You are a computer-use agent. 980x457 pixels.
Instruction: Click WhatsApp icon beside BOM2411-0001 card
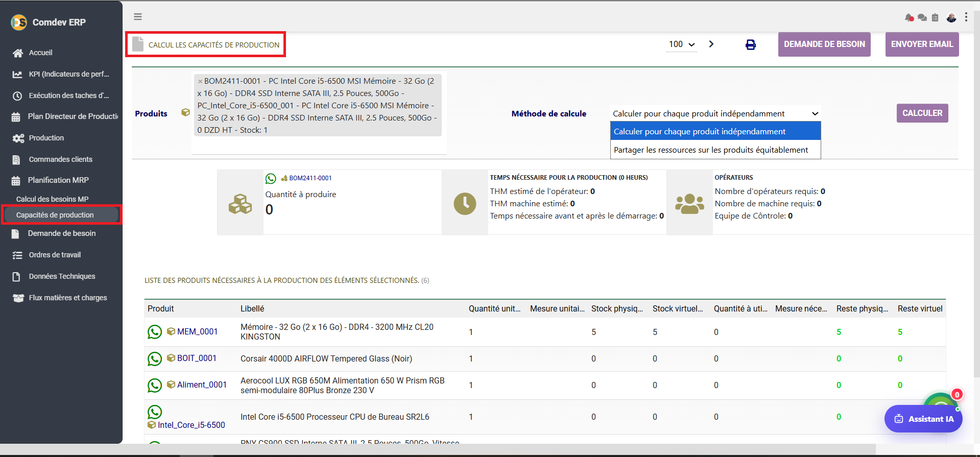[x=271, y=178]
